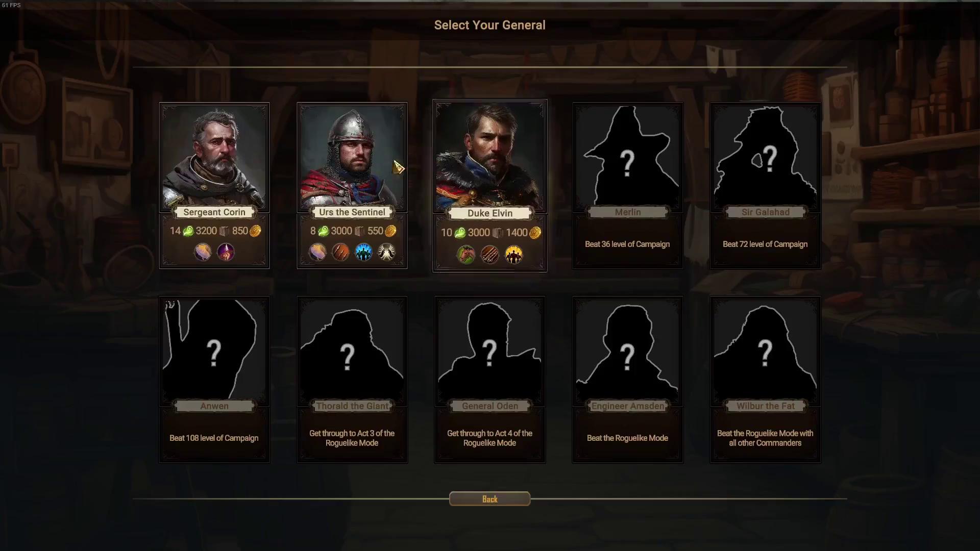
Task: Click Duke Elvin's yellow soldiers ability icon
Action: pos(513,254)
